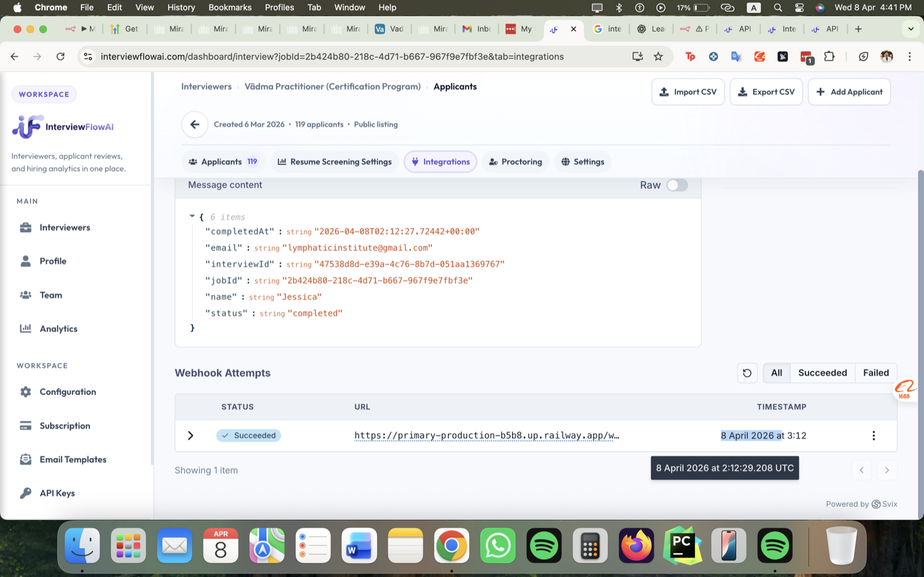Viewport: 924px width, 577px height.
Task: Open the Chrome three-dot menu
Action: pos(910,57)
